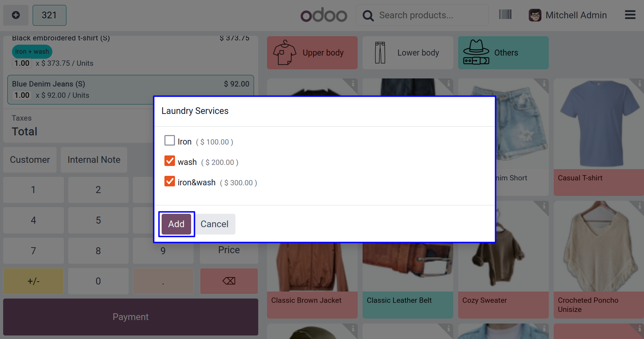Open info icon on Casual T-shirt

click(x=639, y=83)
